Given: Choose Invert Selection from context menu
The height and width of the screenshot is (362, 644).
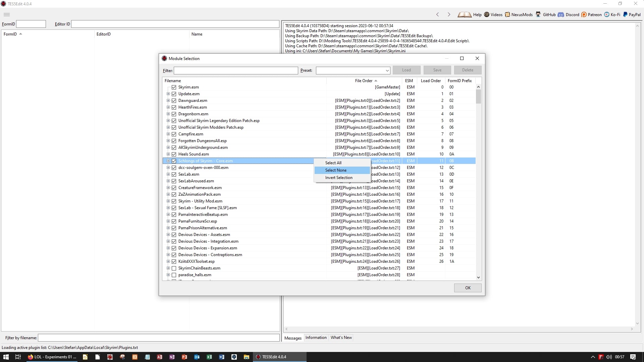Looking at the screenshot, I should click(342, 178).
